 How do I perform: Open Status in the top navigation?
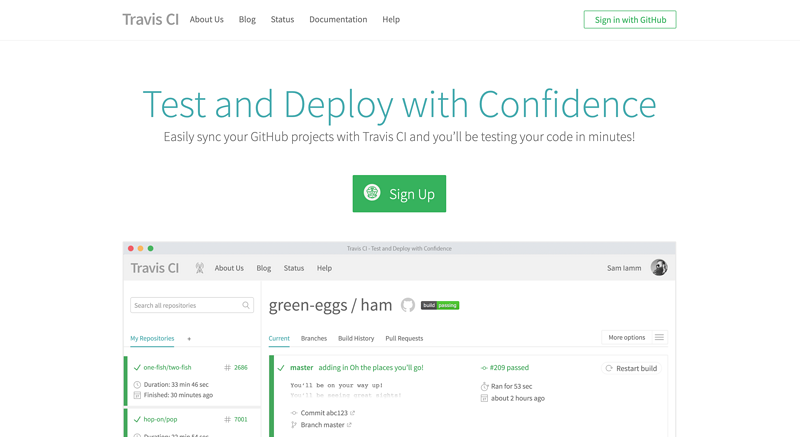pos(282,19)
